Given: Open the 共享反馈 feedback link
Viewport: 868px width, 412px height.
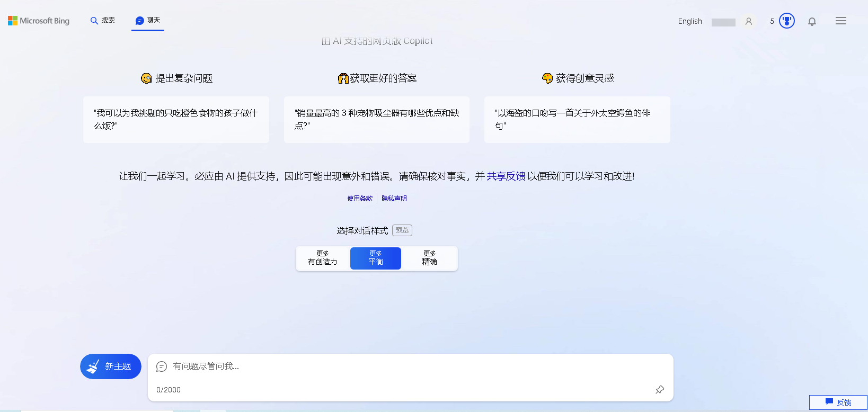Looking at the screenshot, I should coord(506,176).
